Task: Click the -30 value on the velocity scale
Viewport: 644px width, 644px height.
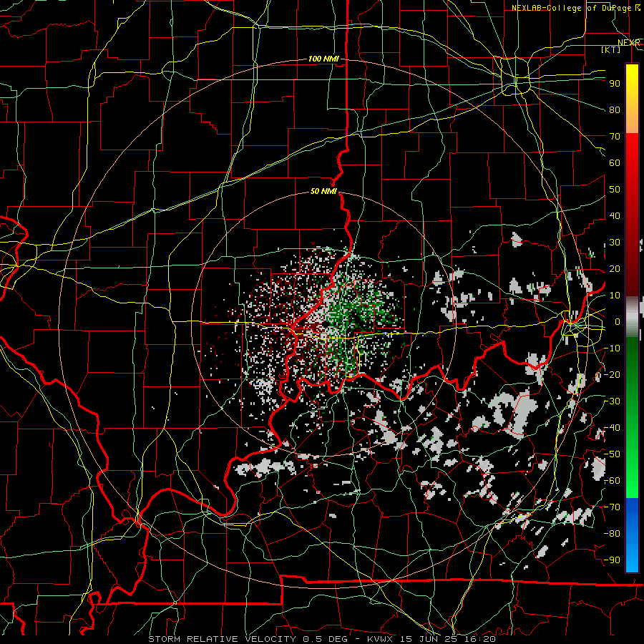Action: 612,401
